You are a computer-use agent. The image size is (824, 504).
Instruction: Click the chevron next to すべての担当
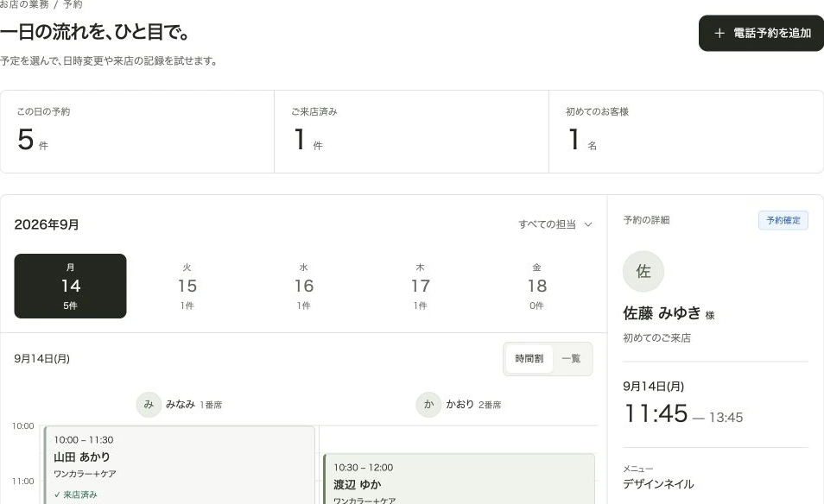(x=588, y=224)
